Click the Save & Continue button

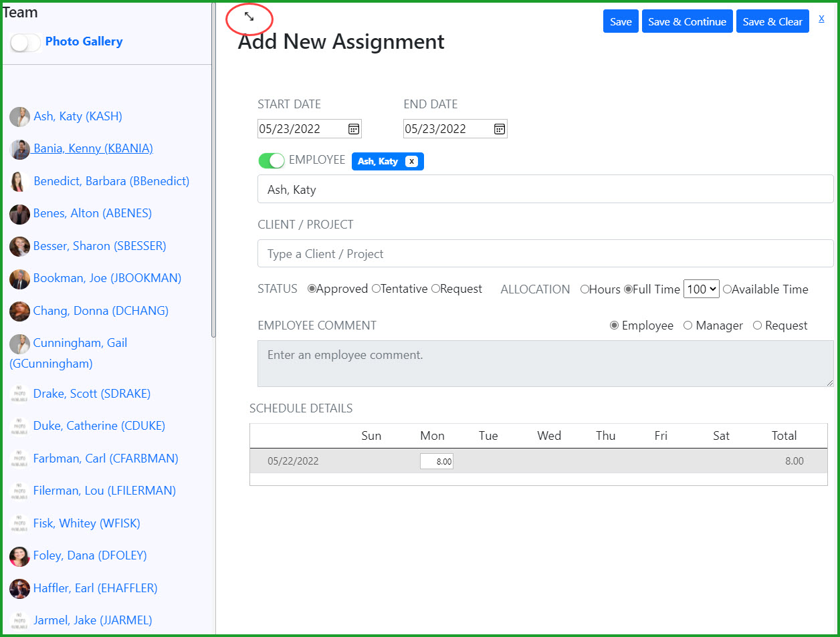tap(687, 21)
